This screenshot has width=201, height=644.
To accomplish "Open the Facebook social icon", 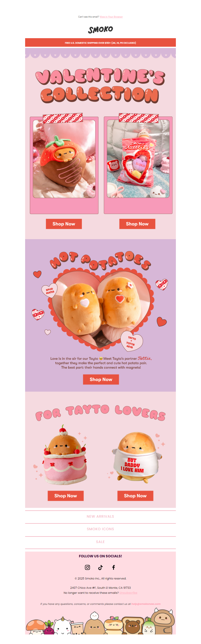I will pos(114,567).
